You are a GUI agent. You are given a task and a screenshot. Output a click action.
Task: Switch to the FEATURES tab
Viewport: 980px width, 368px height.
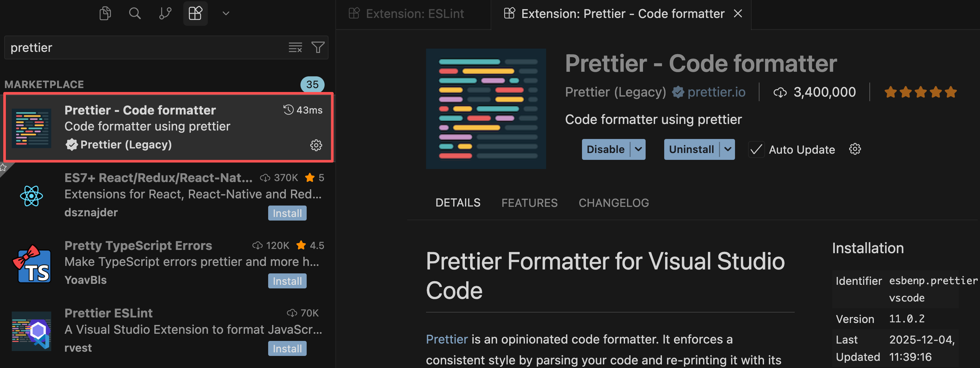[x=529, y=203]
